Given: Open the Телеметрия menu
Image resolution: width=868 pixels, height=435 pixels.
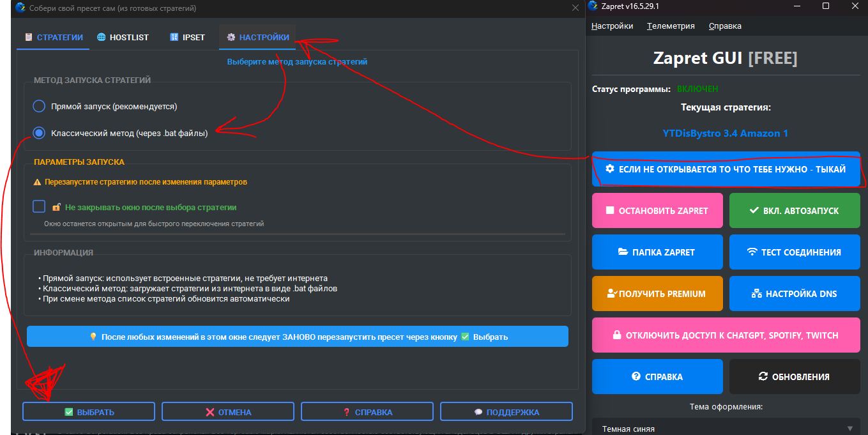Looking at the screenshot, I should pos(671,26).
